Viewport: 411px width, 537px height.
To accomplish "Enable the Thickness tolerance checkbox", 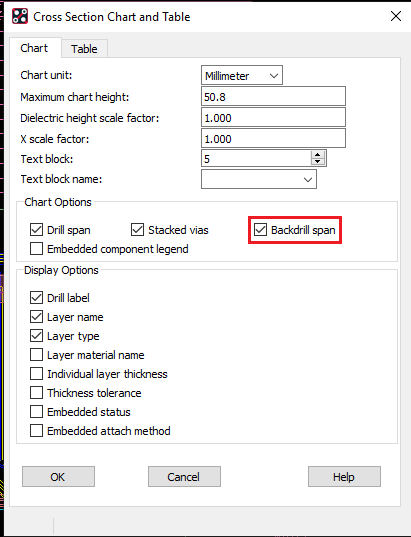I will point(36,393).
